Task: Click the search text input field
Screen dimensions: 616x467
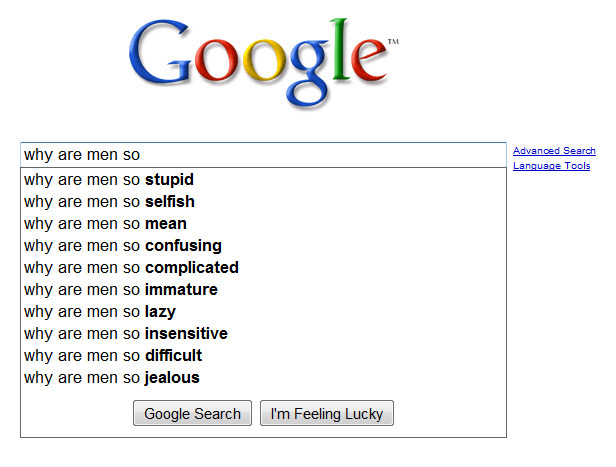Action: tap(264, 155)
